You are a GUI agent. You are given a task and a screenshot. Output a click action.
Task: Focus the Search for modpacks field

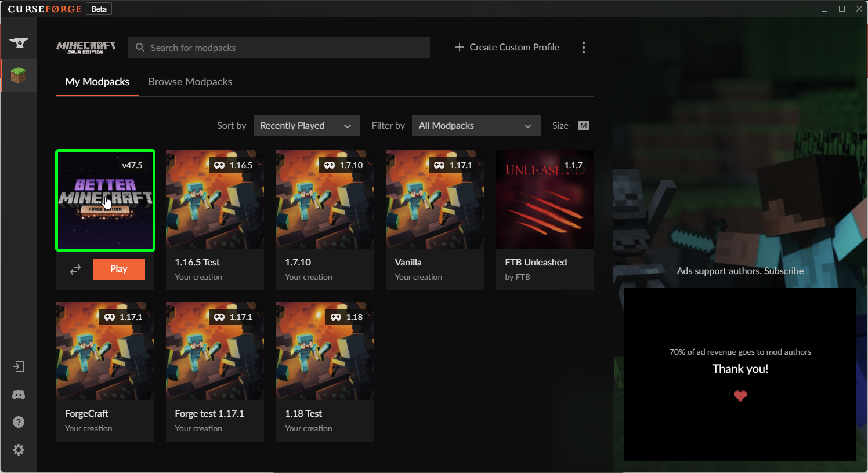coord(279,48)
